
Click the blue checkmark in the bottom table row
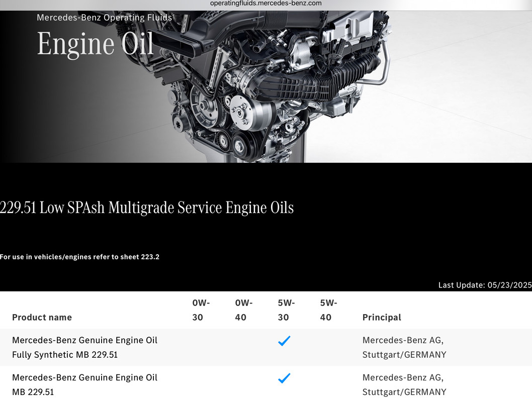(x=284, y=378)
